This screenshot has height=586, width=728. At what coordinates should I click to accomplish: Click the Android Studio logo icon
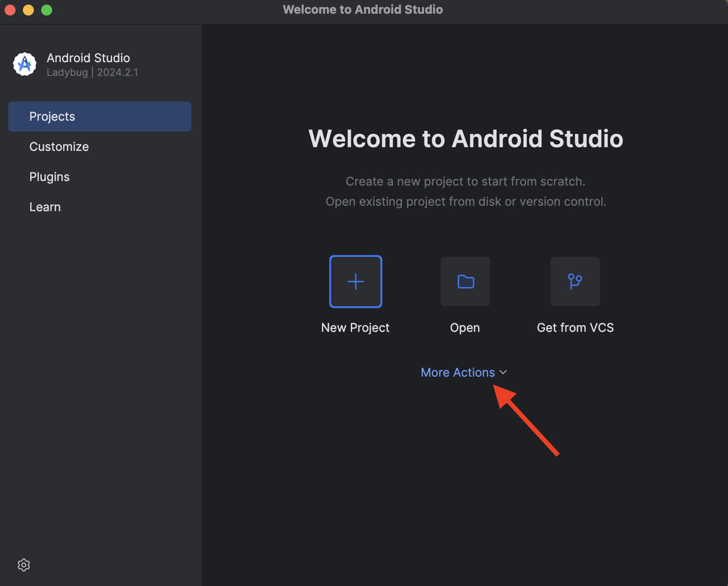click(x=25, y=64)
